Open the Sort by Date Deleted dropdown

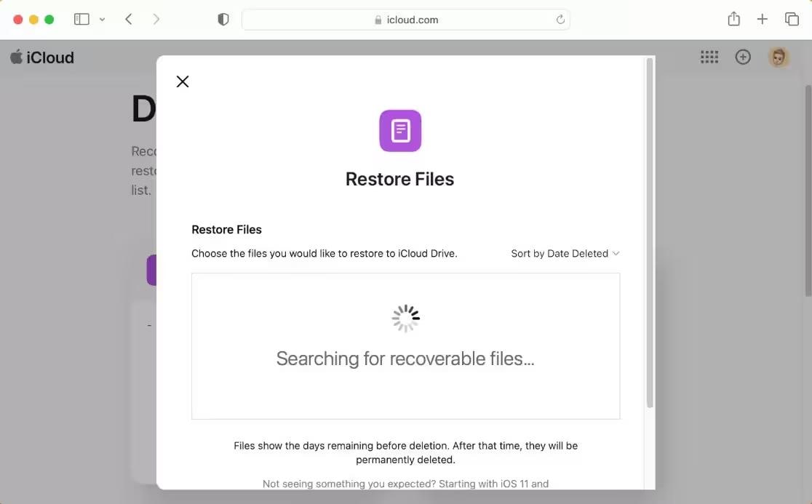(565, 254)
